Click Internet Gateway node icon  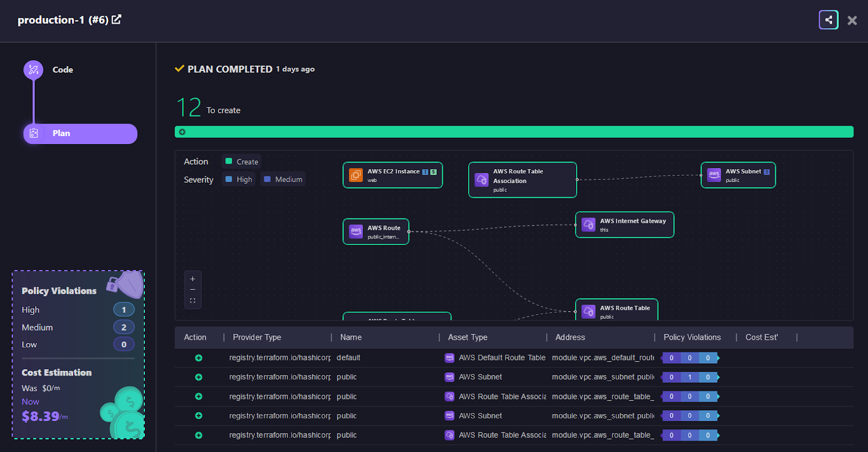[x=589, y=224]
